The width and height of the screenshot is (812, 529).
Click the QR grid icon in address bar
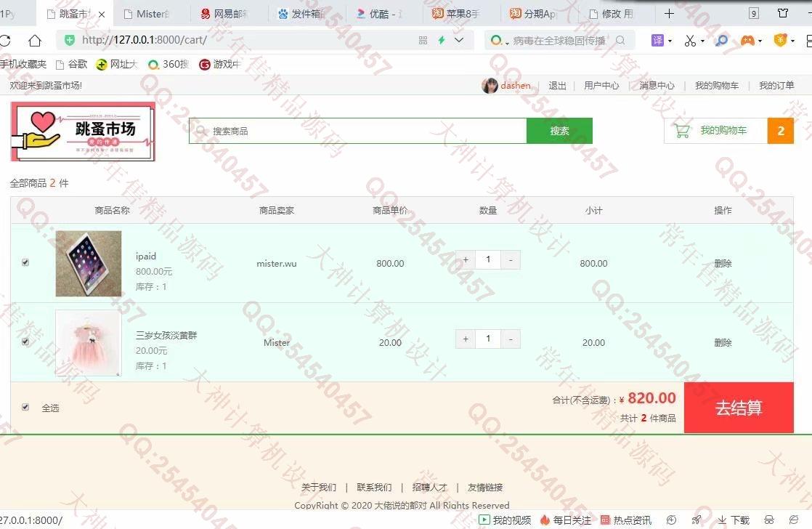[423, 41]
